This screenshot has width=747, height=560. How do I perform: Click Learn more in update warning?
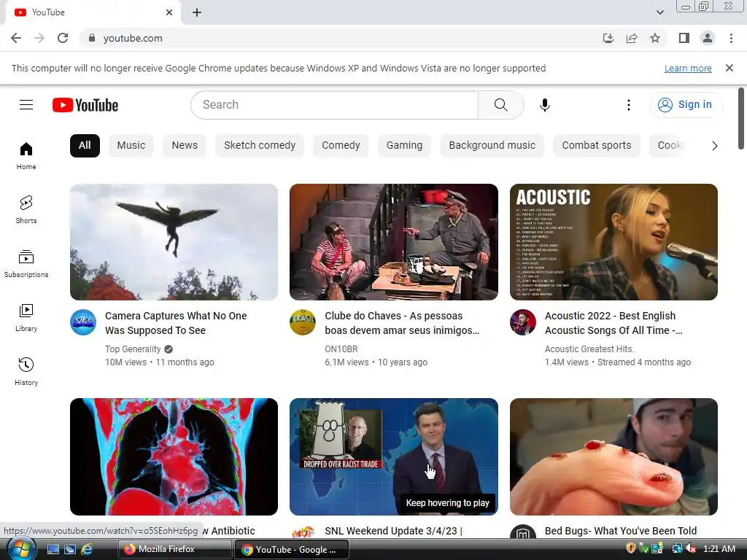[688, 68]
